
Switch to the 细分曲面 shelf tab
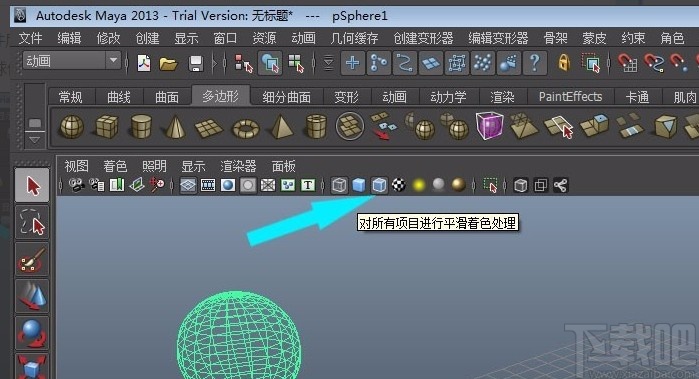click(287, 97)
